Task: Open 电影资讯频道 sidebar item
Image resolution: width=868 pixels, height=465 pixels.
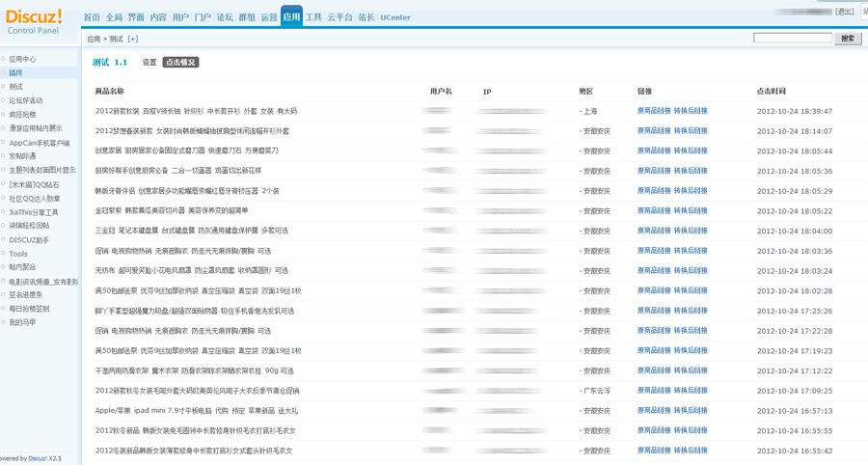Action: coord(43,282)
